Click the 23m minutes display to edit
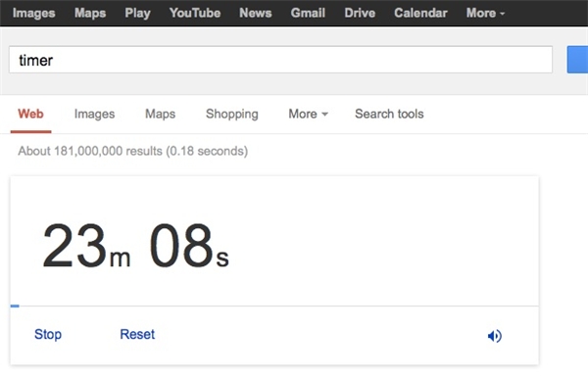Viewport: 588px width, 377px height. click(86, 246)
